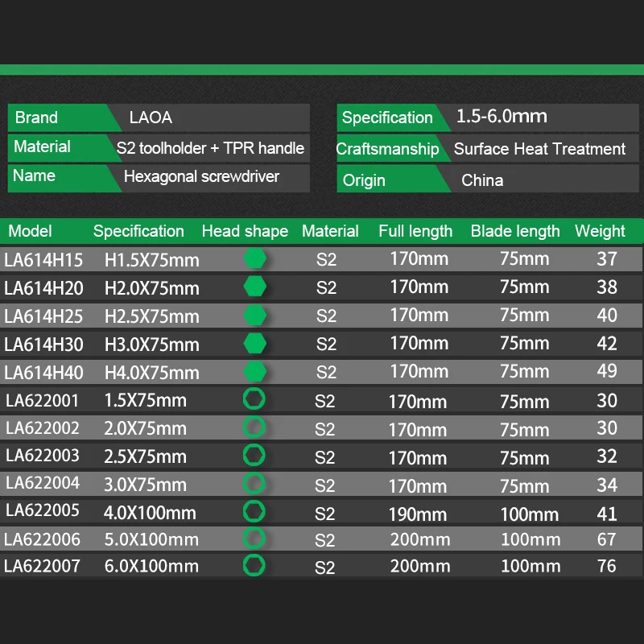This screenshot has height=644, width=644.
Task: Click the hollow hexagon next to 4.0X100mm
Action: tap(254, 511)
